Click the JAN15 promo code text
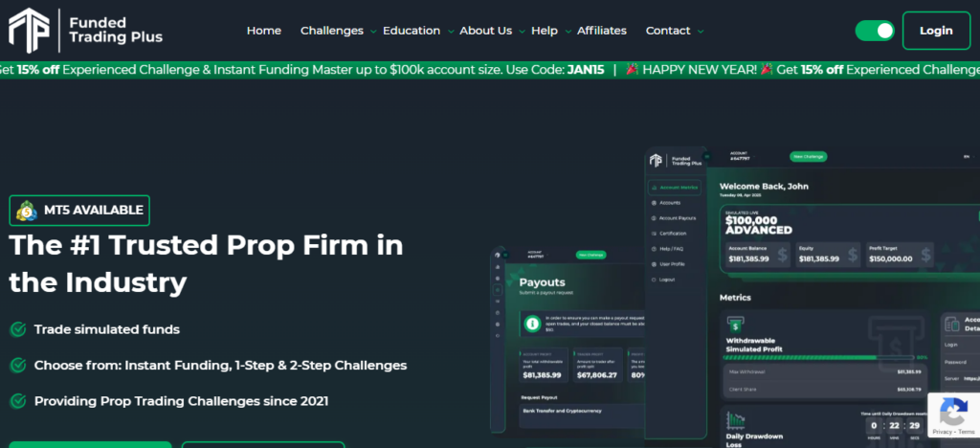This screenshot has width=980, height=448. click(586, 69)
